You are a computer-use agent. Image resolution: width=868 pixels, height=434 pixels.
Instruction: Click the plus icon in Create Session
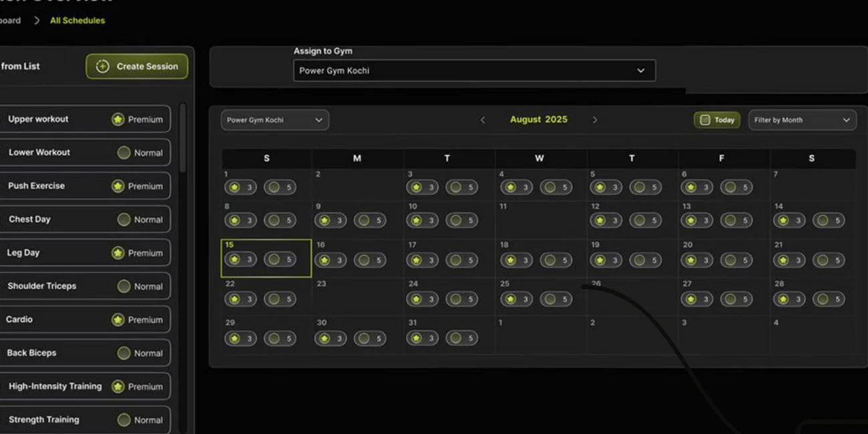coord(102,66)
